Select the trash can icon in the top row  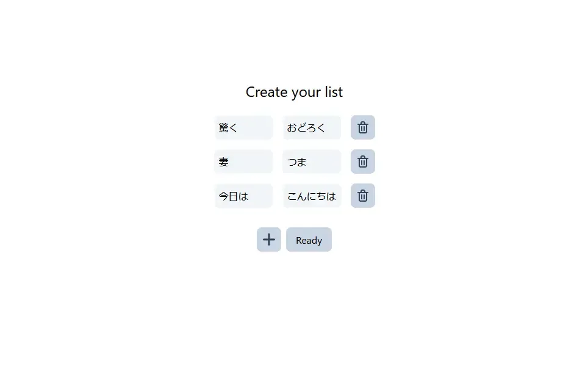pyautogui.click(x=362, y=127)
